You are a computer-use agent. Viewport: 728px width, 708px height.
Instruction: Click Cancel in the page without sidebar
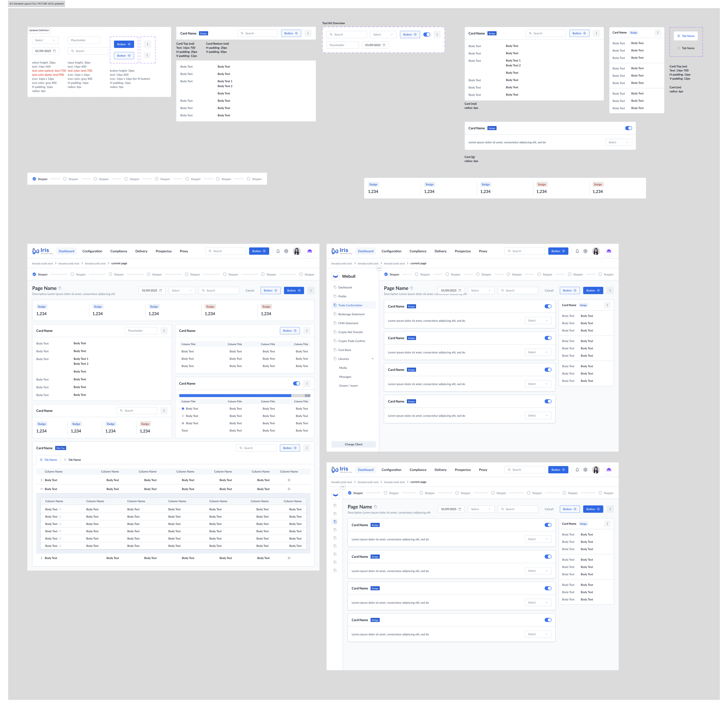pyautogui.click(x=250, y=290)
